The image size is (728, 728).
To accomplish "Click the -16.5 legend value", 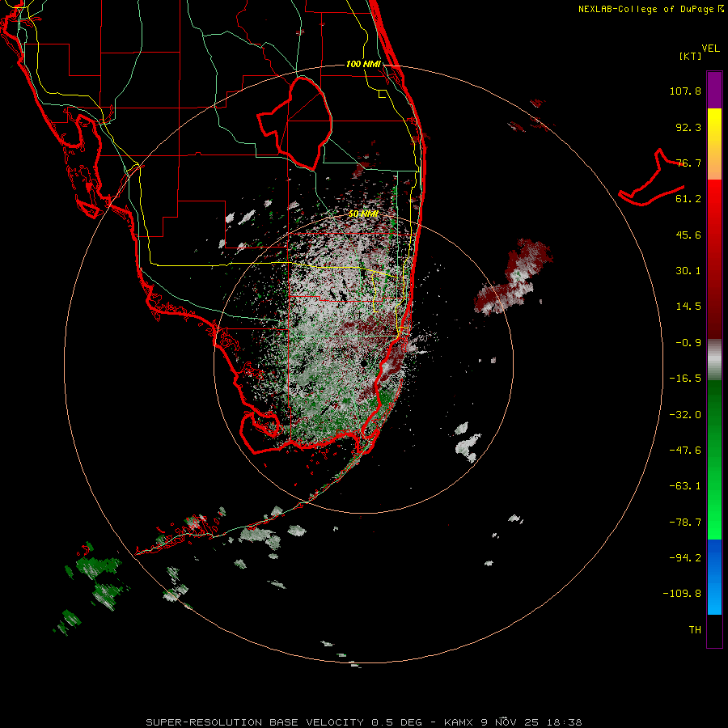I will pyautogui.click(x=685, y=379).
